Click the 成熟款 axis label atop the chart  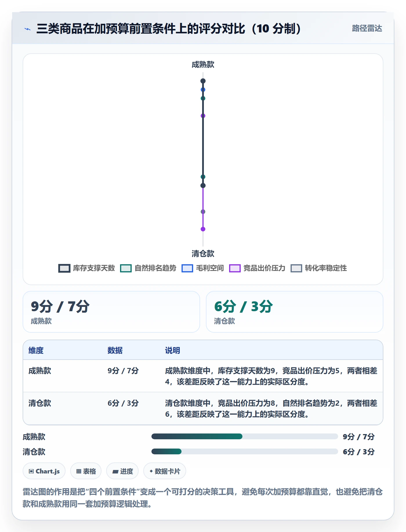click(x=203, y=65)
